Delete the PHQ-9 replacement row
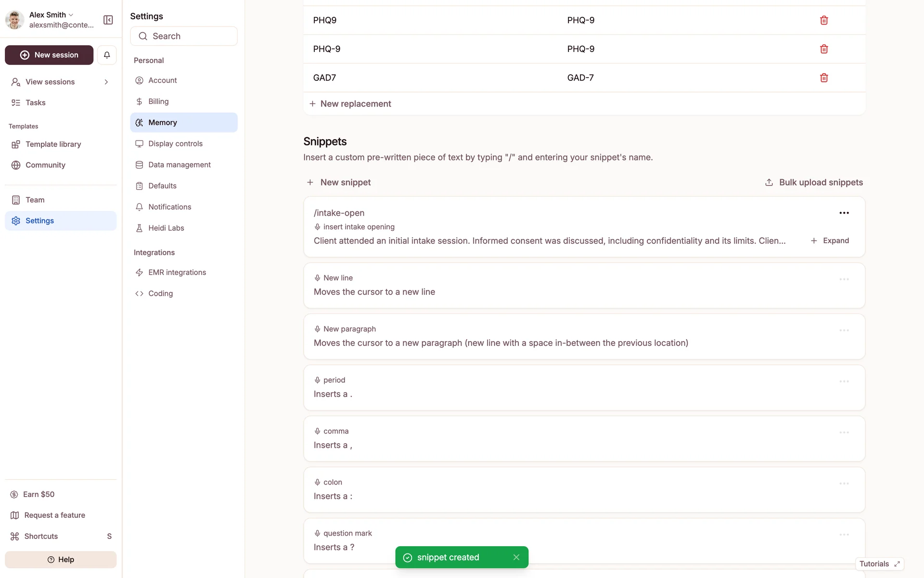The height and width of the screenshot is (578, 924). click(x=823, y=49)
